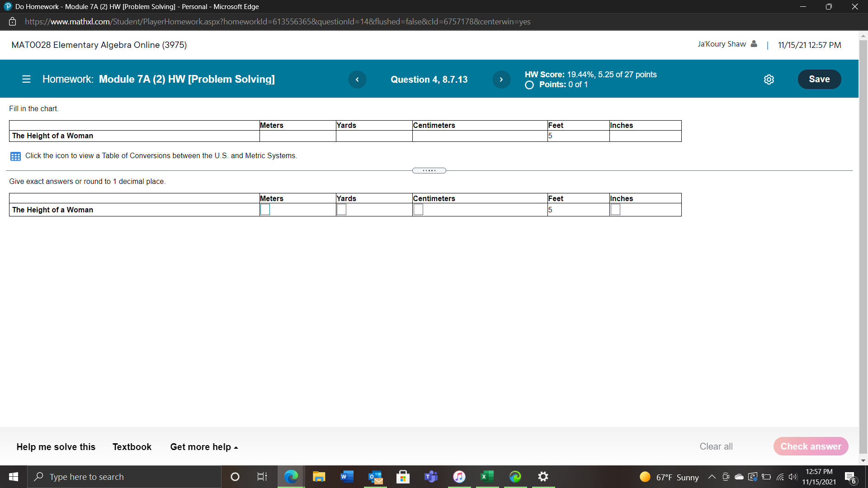Select Help me solve this
The height and width of the screenshot is (488, 868).
(56, 446)
